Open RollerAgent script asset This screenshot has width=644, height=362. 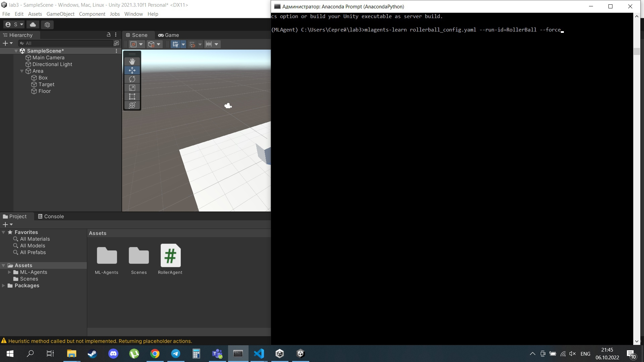[x=170, y=256]
